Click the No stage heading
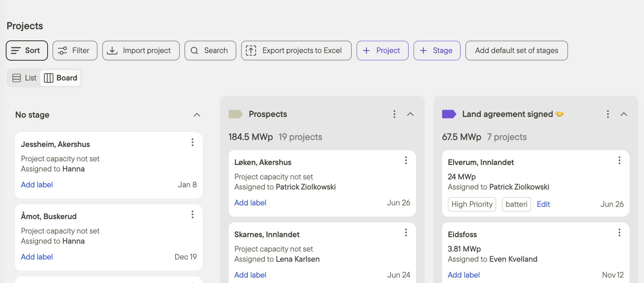644x283 pixels. (32, 115)
